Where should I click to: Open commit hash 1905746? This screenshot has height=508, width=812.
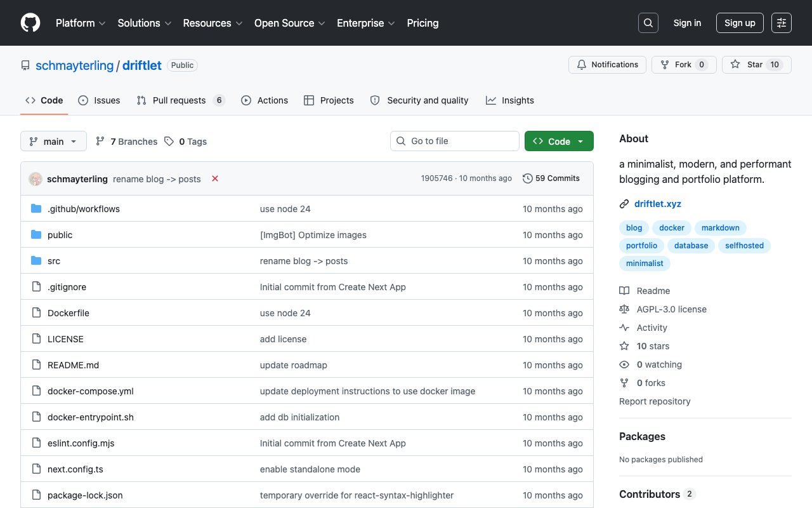tap(437, 178)
